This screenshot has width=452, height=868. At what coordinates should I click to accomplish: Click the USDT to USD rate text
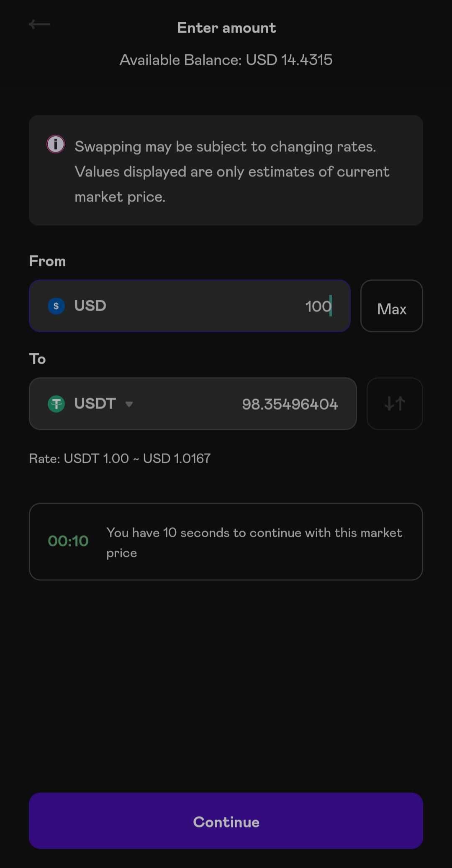click(x=120, y=459)
